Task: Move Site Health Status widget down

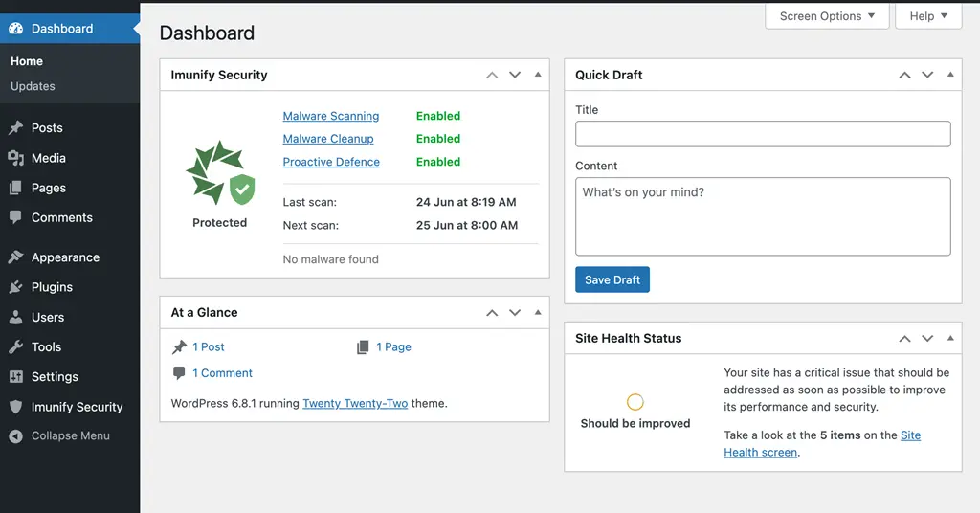Action: pos(927,339)
